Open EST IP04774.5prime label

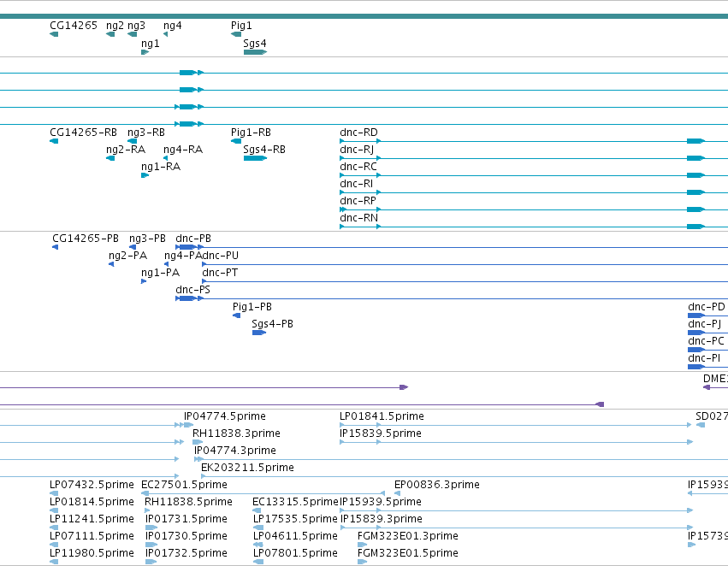pos(225,416)
